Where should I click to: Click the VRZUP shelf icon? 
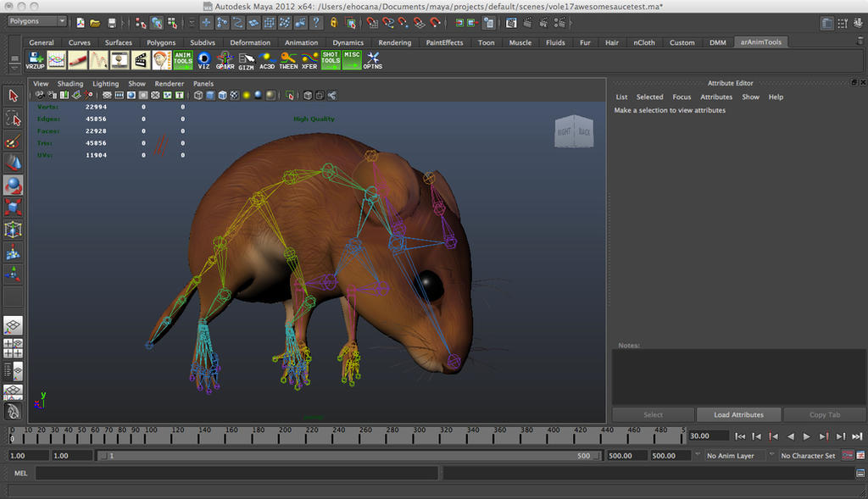pos(35,60)
